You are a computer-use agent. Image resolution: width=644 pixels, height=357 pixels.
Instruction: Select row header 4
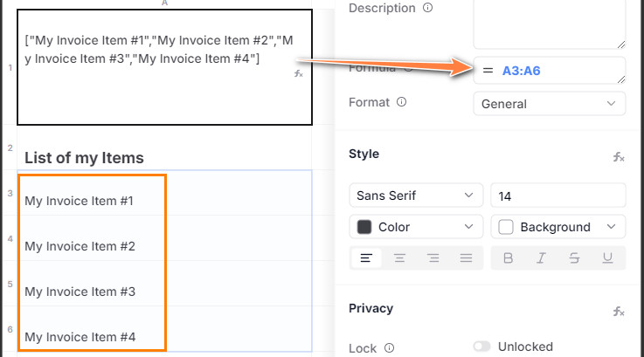[x=10, y=238]
